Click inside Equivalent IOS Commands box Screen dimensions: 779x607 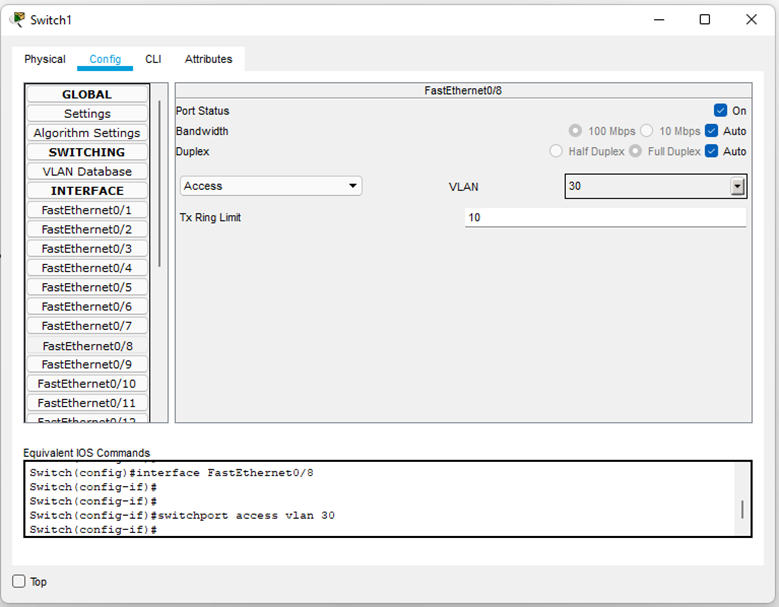tap(388, 499)
